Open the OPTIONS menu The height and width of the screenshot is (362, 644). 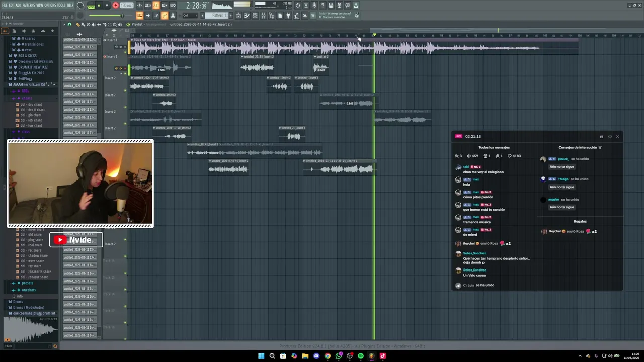point(50,5)
